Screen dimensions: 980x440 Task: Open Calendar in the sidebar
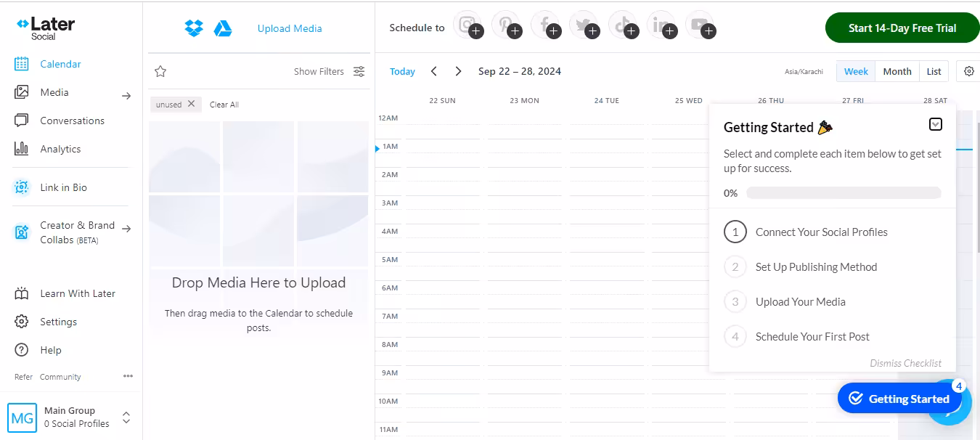coord(60,64)
